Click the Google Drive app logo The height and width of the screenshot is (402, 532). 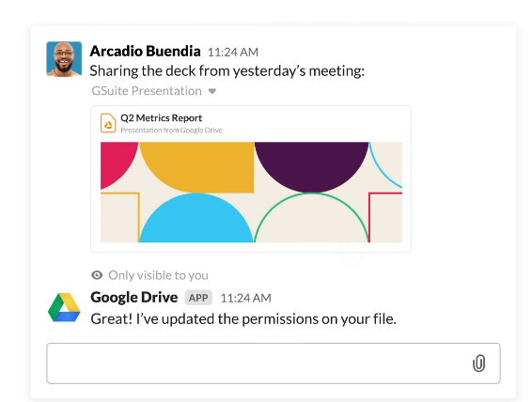(64, 307)
